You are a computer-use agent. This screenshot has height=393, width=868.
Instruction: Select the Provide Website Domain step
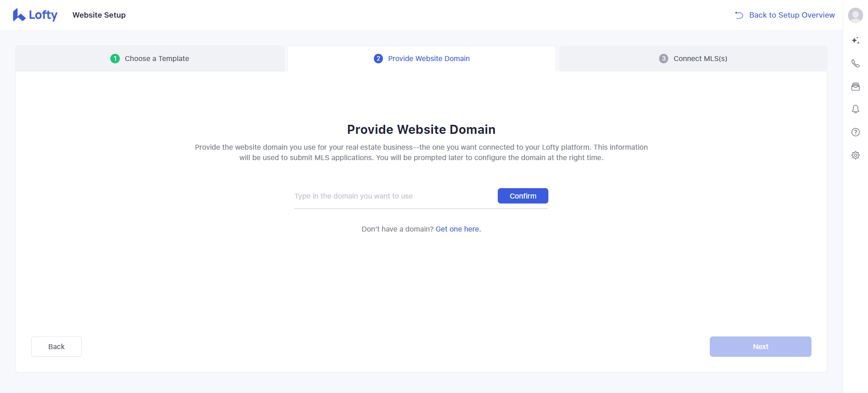421,58
